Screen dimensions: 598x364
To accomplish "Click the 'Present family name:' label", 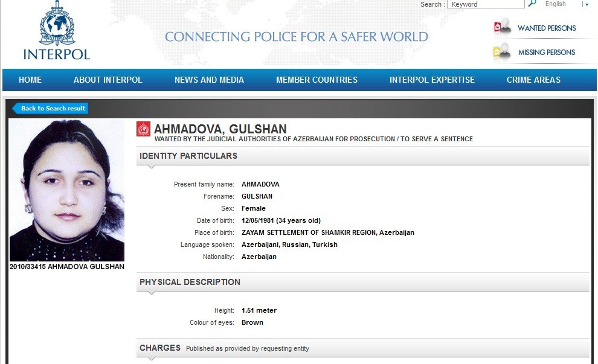I will (x=204, y=185).
